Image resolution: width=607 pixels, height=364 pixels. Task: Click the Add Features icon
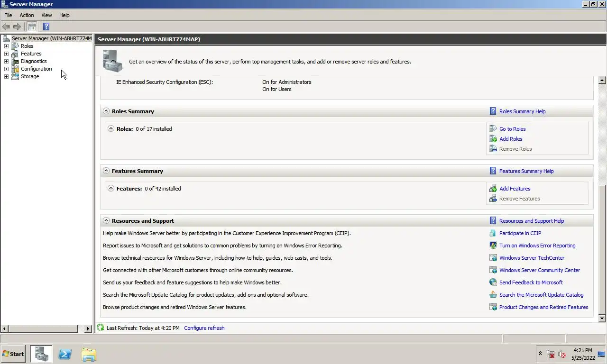click(x=493, y=189)
